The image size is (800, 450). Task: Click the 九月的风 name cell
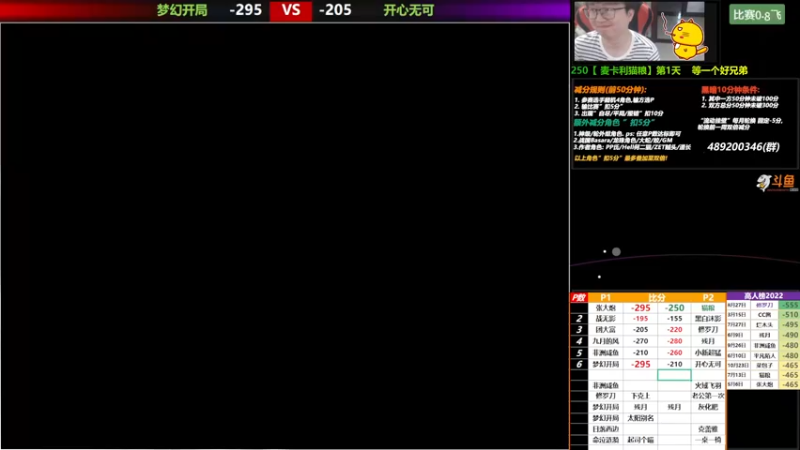click(606, 341)
